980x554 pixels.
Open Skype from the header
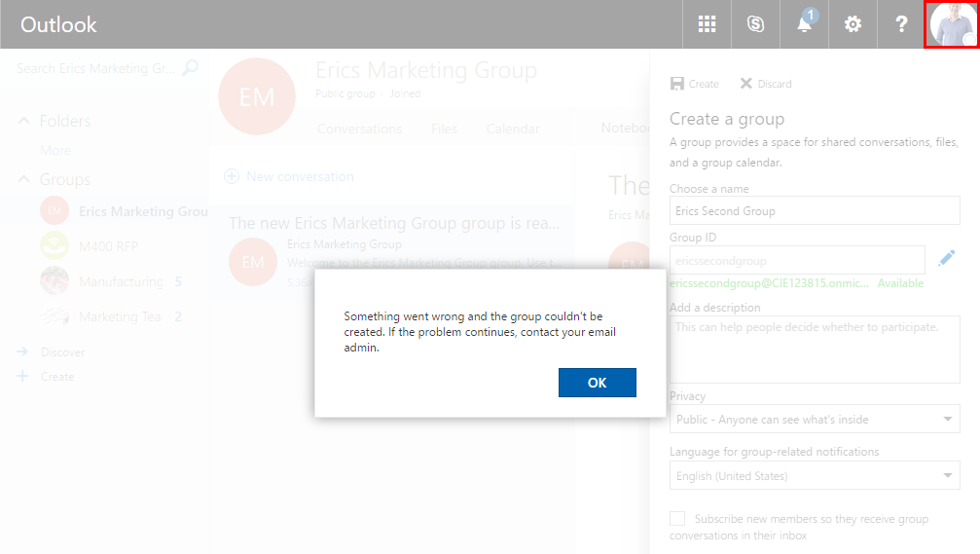pos(755,24)
